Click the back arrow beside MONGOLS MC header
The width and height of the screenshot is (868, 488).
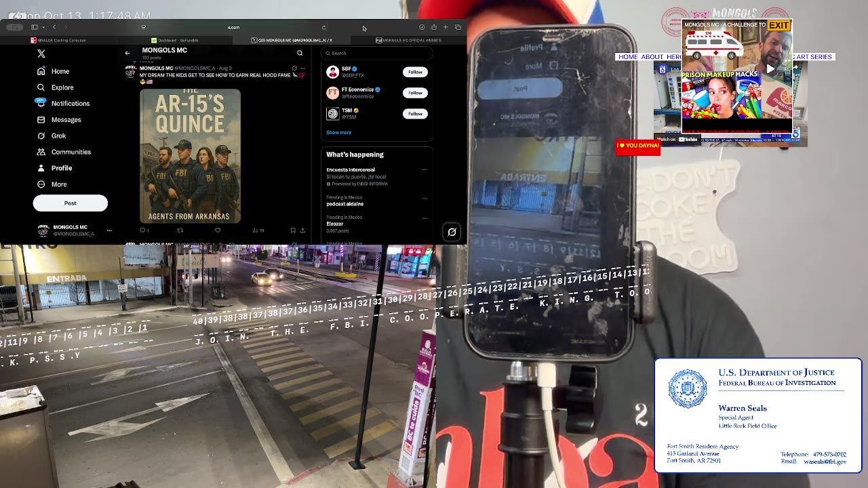[x=127, y=53]
